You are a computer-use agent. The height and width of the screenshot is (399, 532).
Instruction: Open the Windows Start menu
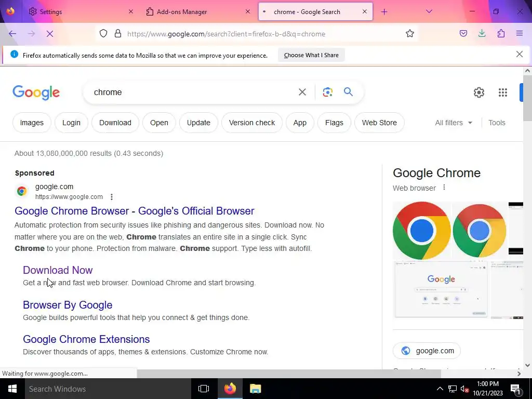12,389
